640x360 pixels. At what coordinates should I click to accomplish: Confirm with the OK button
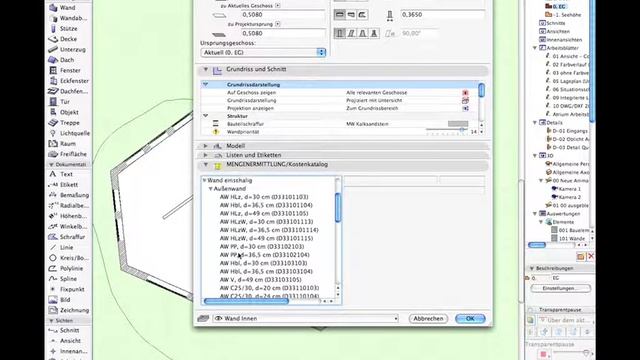pos(470,318)
